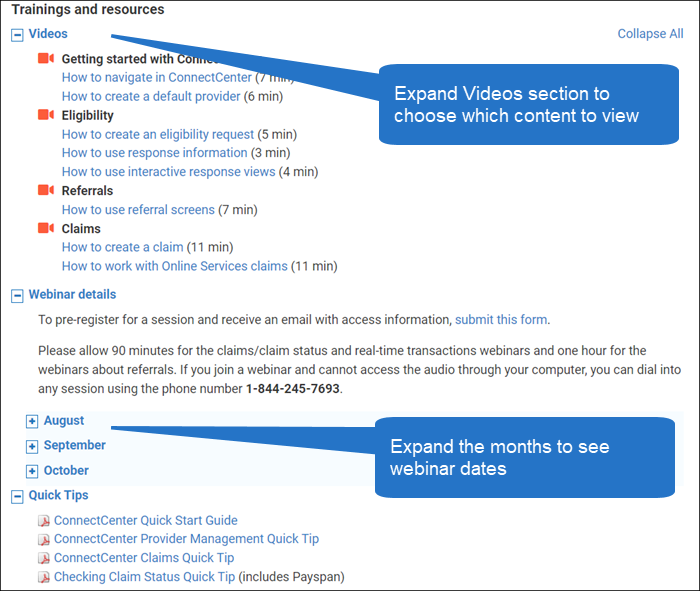This screenshot has width=700, height=591.
Task: Click PDF icon for ConnectCenter Quick Start Guide
Action: [x=44, y=521]
